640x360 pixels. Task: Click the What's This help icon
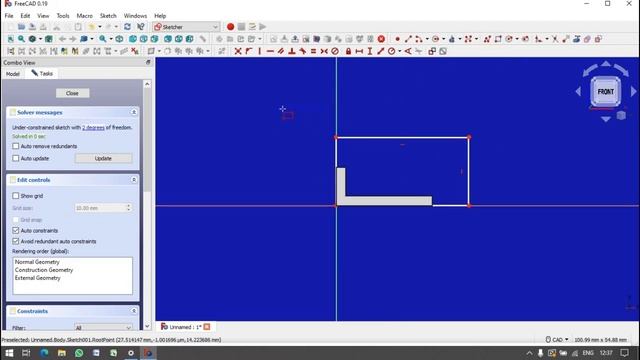(x=141, y=27)
